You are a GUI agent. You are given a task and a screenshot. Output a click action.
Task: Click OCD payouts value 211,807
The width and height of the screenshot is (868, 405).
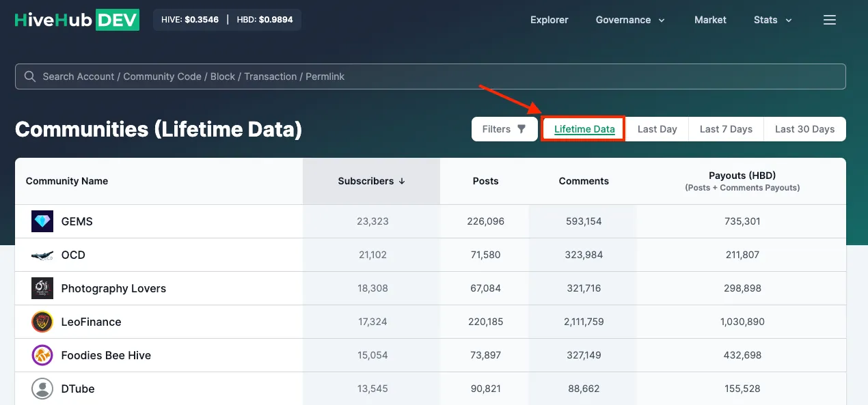coord(742,255)
